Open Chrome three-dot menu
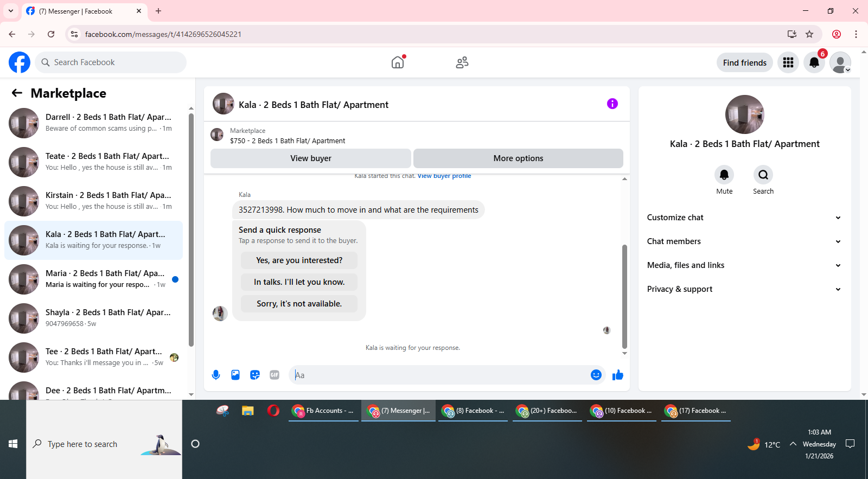Viewport: 868px width, 479px height. [856, 34]
